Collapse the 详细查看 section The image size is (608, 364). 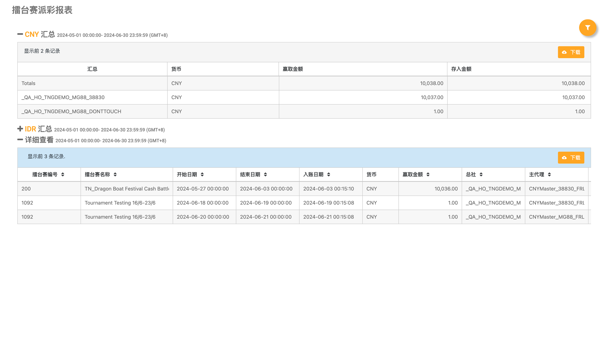pos(20,140)
